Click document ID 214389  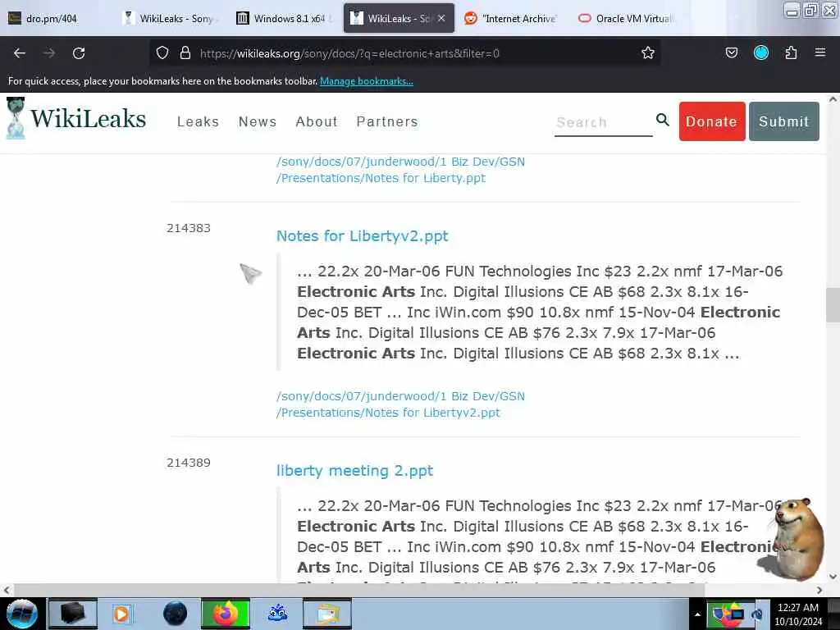tap(189, 463)
